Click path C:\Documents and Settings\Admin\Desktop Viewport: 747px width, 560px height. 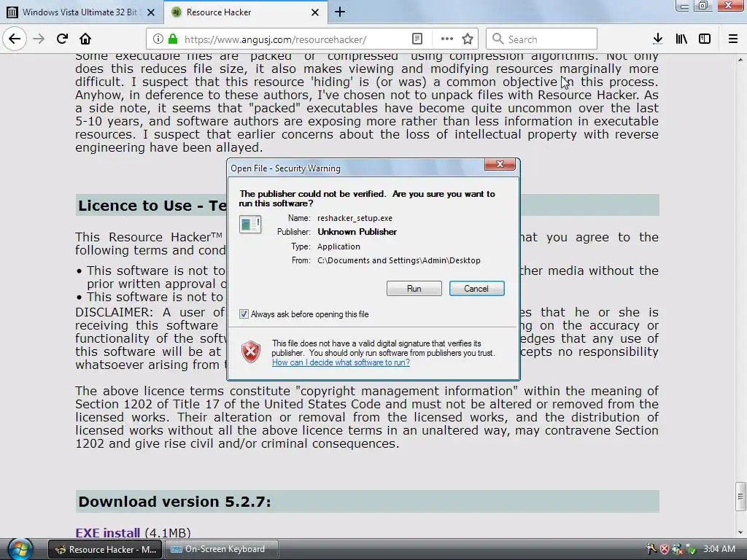399,260
